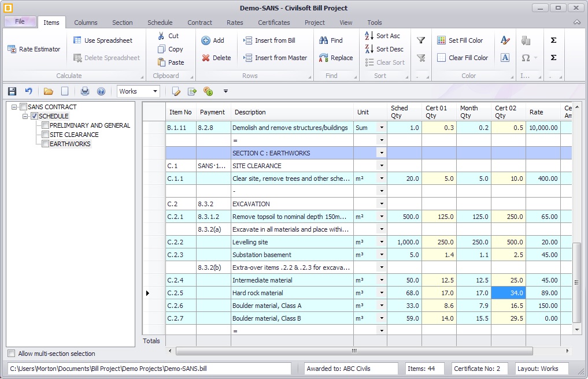Viewport: 588px width, 379px height.
Task: Open quick access toolbar customize arrow
Action: coord(225,91)
